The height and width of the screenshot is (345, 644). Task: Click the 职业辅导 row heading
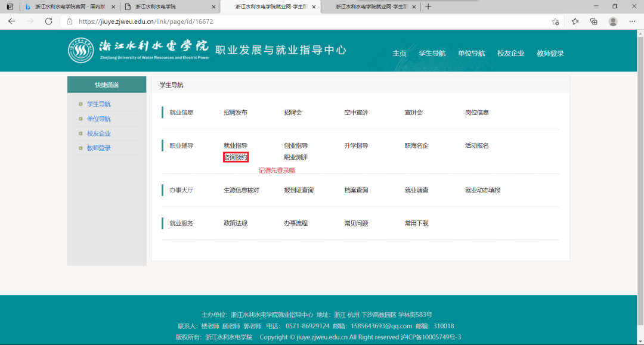[x=181, y=145]
